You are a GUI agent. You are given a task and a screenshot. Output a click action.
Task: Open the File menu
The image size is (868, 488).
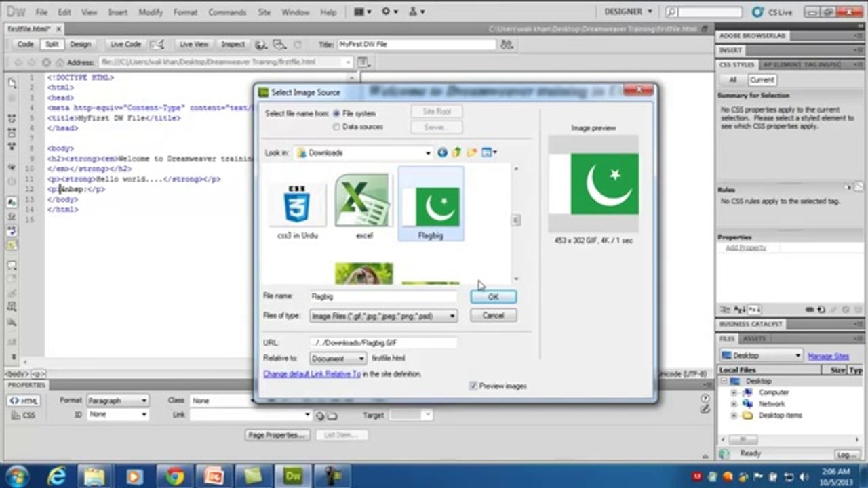41,12
